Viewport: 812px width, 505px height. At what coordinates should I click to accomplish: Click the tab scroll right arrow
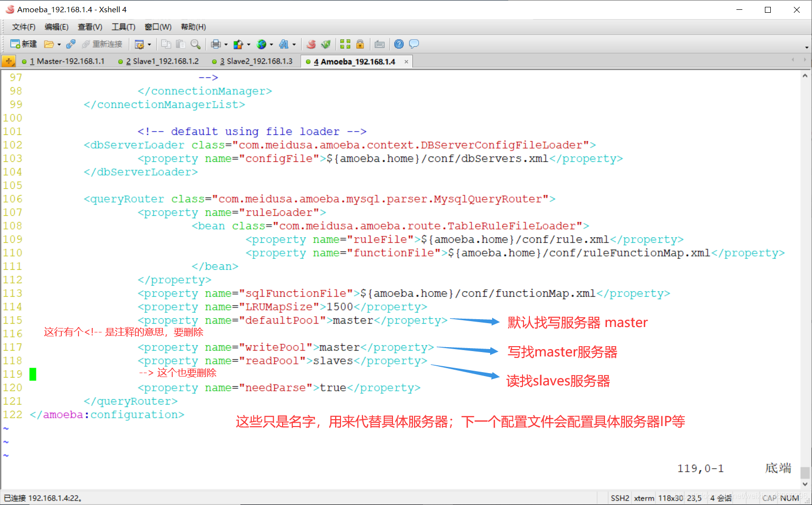tap(805, 60)
